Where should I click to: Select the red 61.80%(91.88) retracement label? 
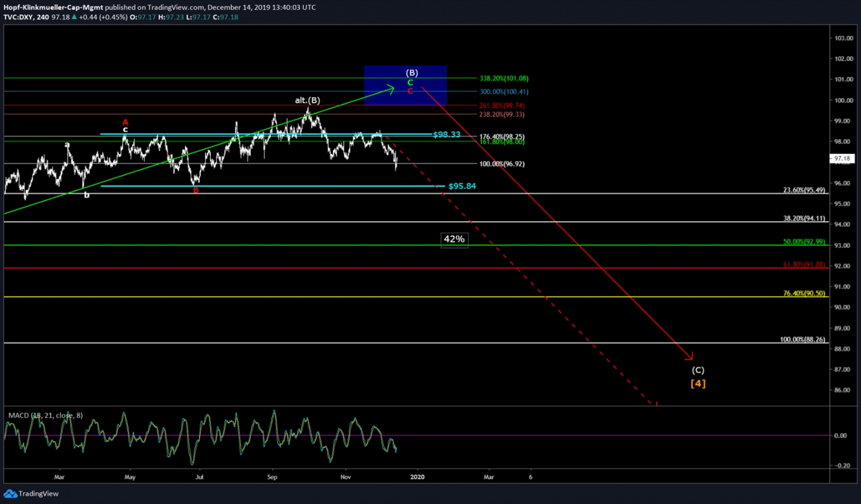click(x=803, y=264)
